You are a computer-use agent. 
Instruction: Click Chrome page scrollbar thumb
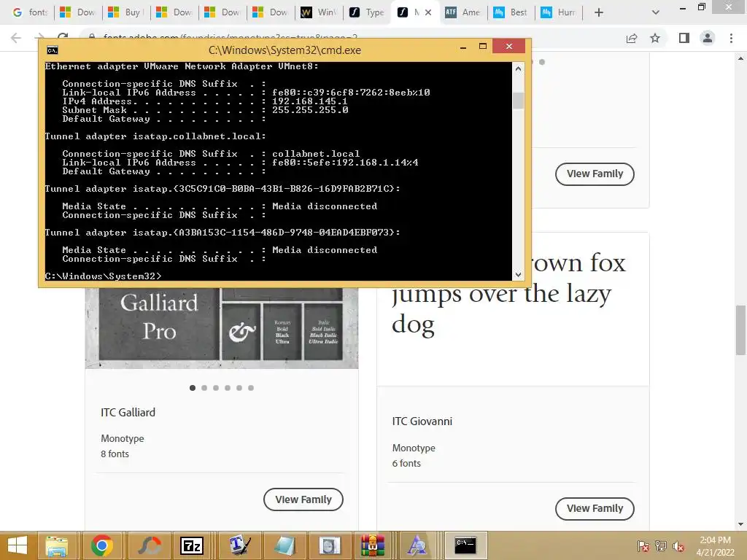[x=740, y=330]
